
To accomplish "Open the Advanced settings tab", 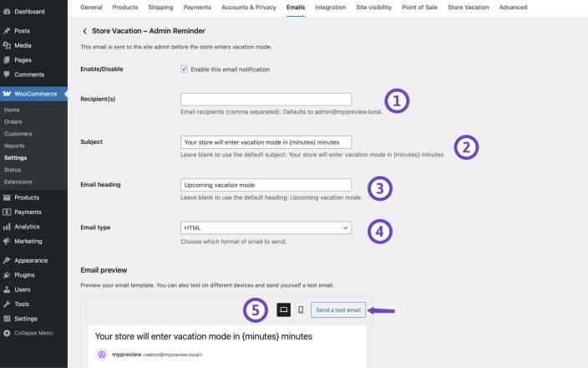I will coord(513,8).
